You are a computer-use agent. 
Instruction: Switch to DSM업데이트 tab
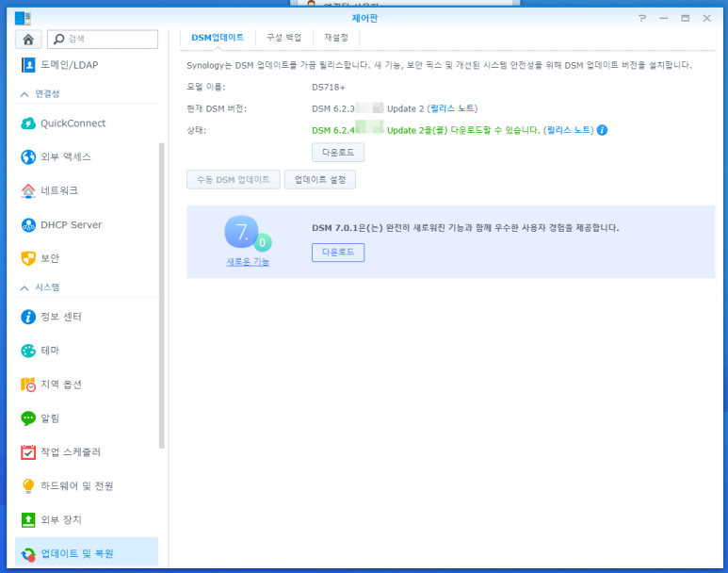(218, 38)
